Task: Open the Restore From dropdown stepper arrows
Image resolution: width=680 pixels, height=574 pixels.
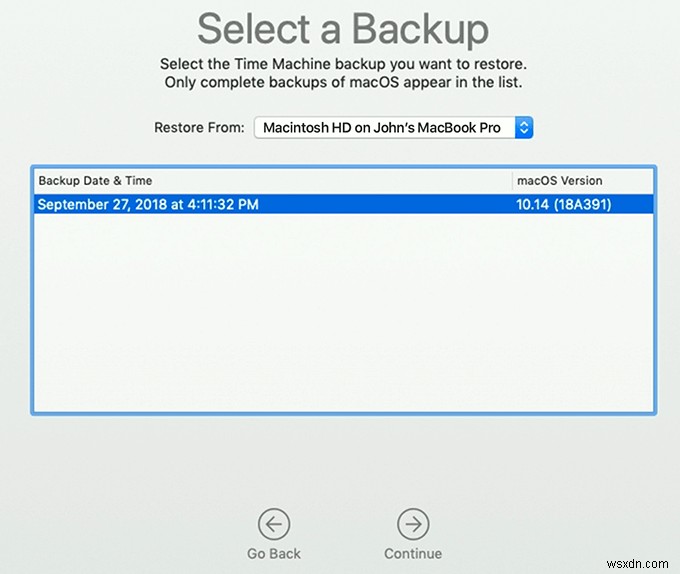Action: [x=524, y=127]
